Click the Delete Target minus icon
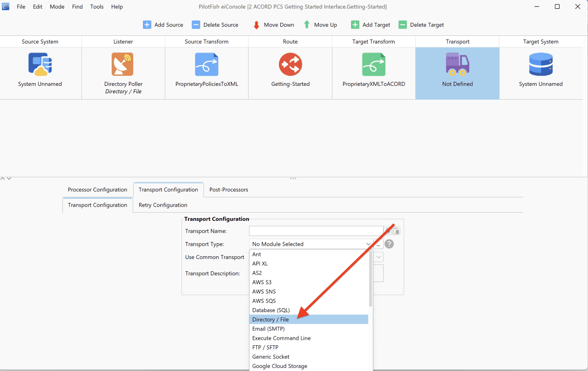Image resolution: width=588 pixels, height=371 pixels. (x=403, y=25)
